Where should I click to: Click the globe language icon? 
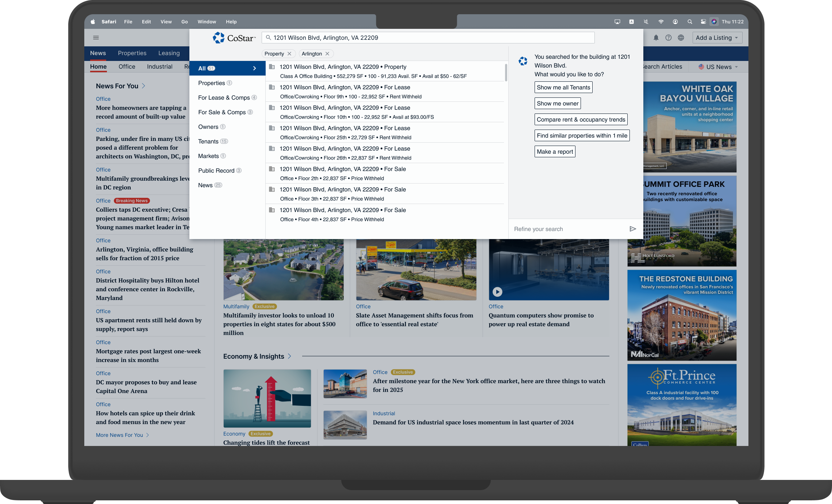click(681, 38)
